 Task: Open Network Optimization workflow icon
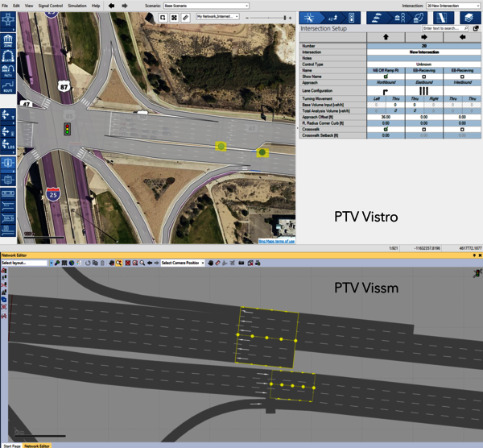444,18
